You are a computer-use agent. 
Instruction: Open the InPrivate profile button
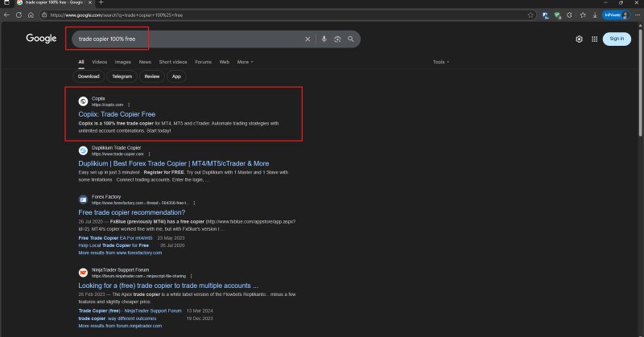616,15
